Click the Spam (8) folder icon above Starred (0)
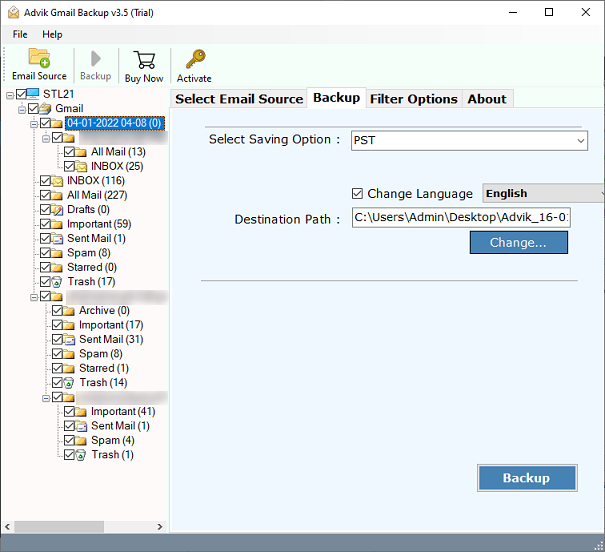Screen dimensions: 605x552 click(x=57, y=253)
